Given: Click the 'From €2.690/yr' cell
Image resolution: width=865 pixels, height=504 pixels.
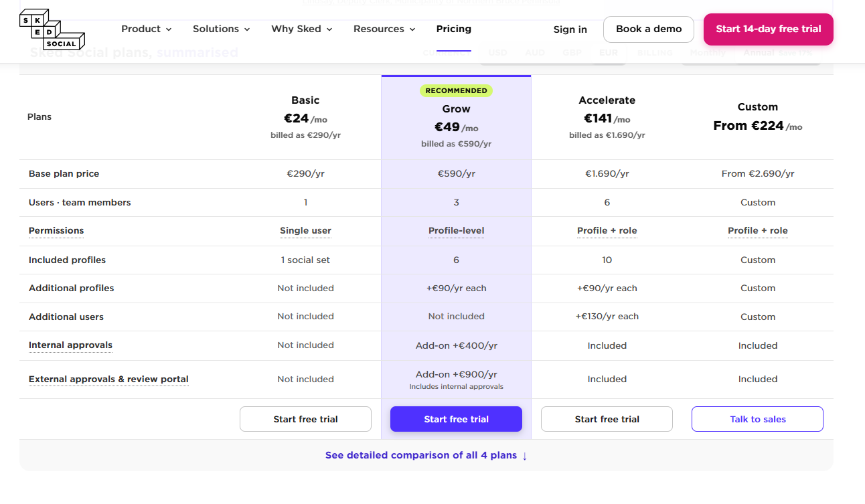Looking at the screenshot, I should (x=757, y=173).
